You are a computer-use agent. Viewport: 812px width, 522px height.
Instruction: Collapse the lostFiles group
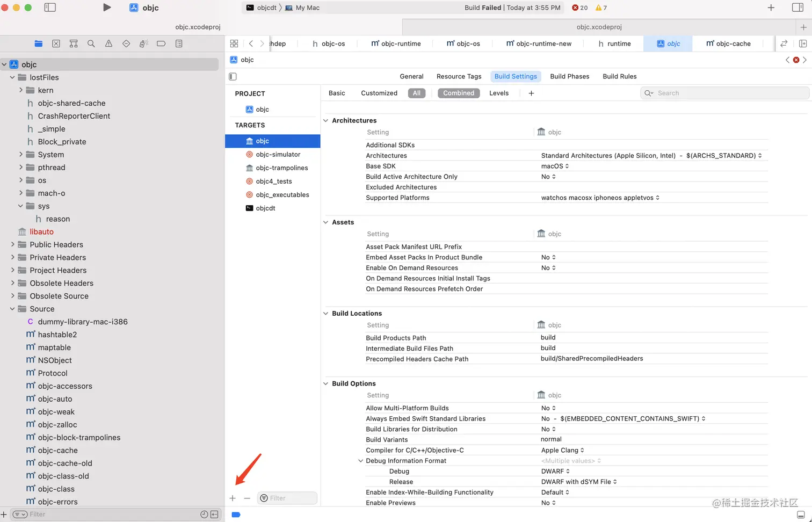click(12, 77)
